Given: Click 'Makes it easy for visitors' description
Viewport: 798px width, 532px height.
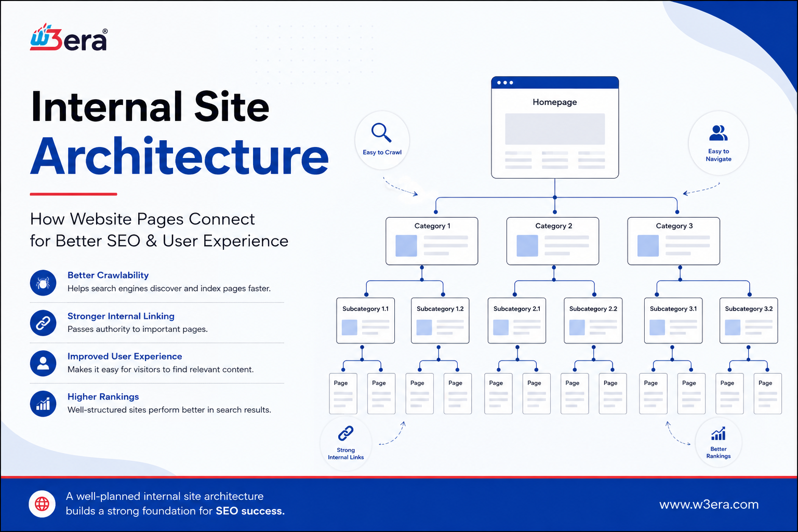Looking at the screenshot, I should point(161,369).
